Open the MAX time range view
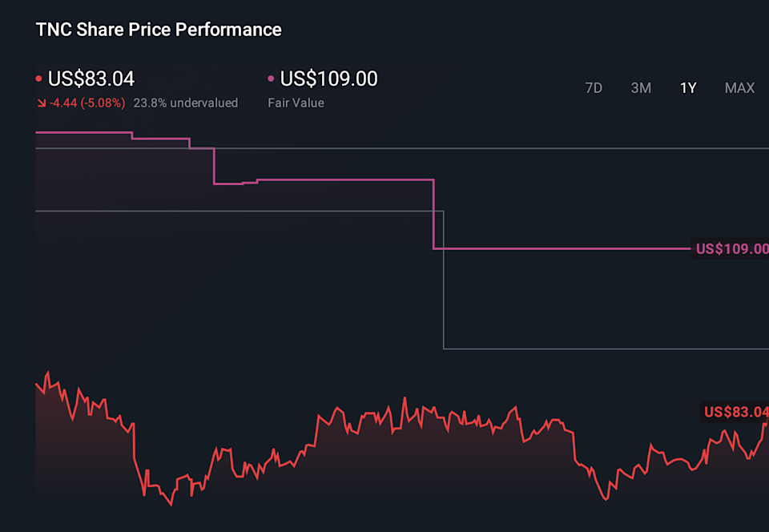The image size is (769, 532). (x=739, y=88)
